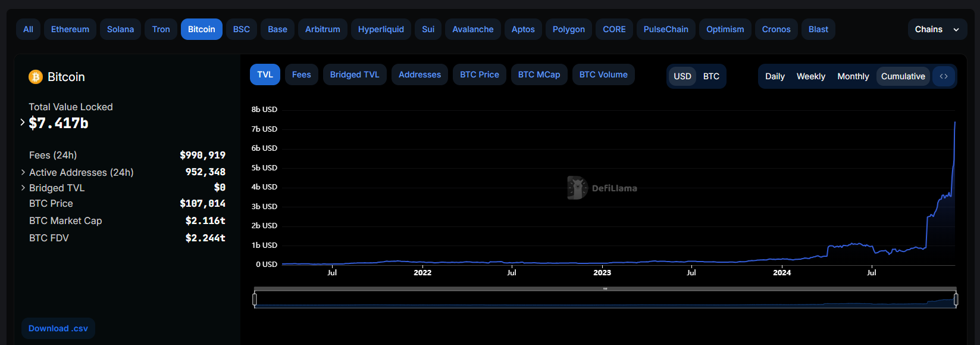This screenshot has height=345, width=980.
Task: Expand Total Value Locked breakdown
Action: click(x=23, y=122)
